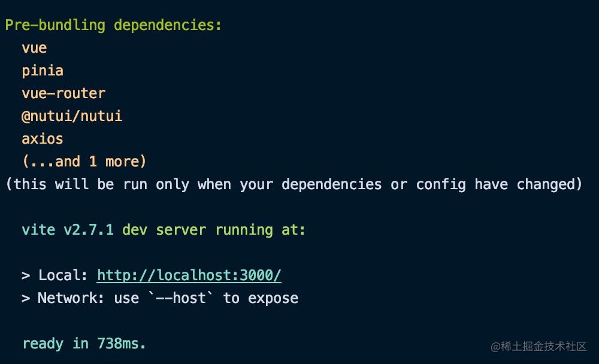Select the "pinia" dependency line
The image size is (599, 364).
pos(43,71)
